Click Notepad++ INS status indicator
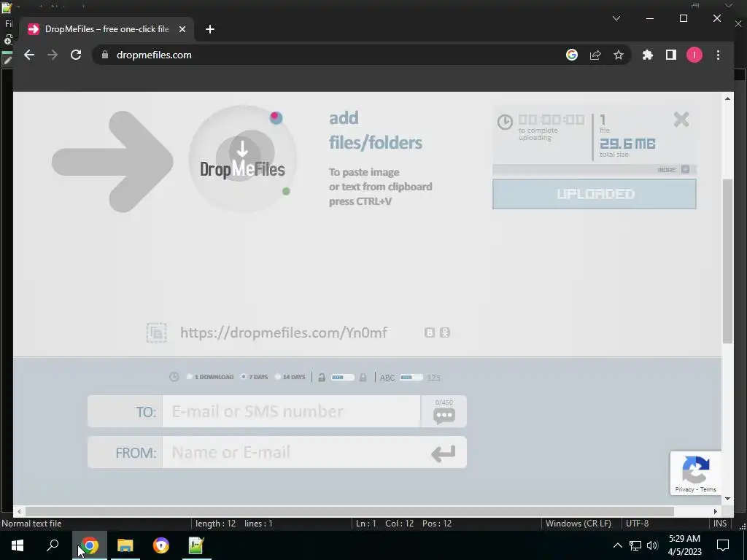Screen dimensions: 747x560 coord(720,524)
